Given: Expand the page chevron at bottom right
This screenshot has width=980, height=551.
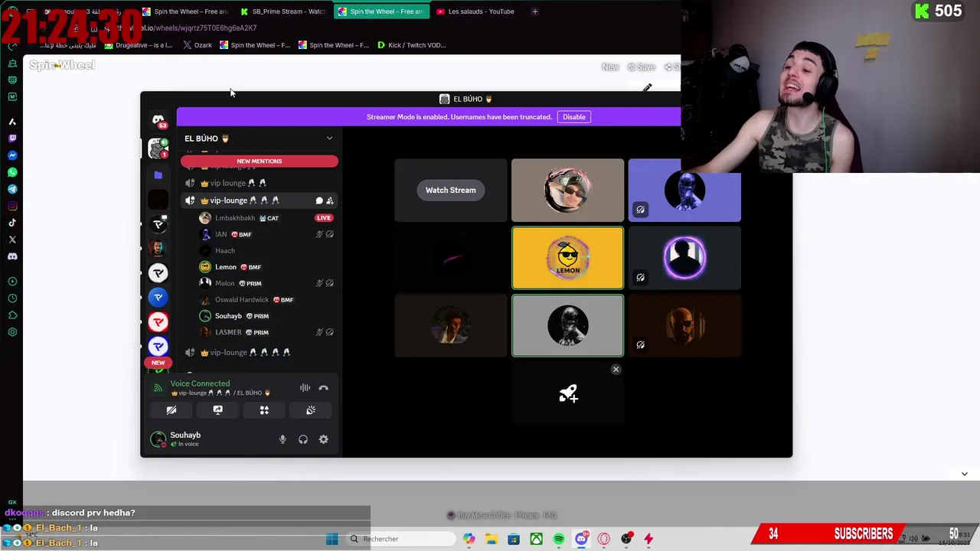Looking at the screenshot, I should [x=965, y=474].
